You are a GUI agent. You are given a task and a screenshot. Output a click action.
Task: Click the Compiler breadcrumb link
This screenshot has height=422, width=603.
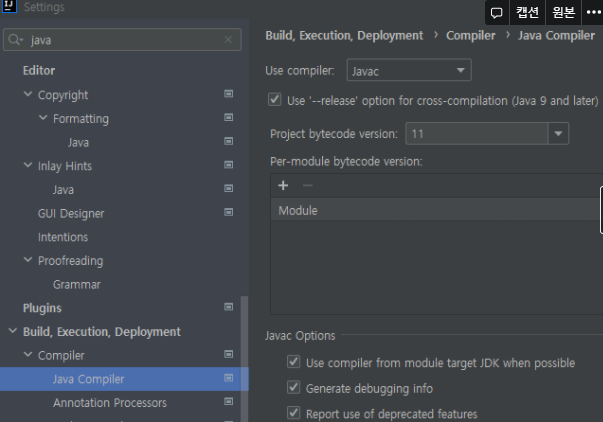[x=470, y=36]
